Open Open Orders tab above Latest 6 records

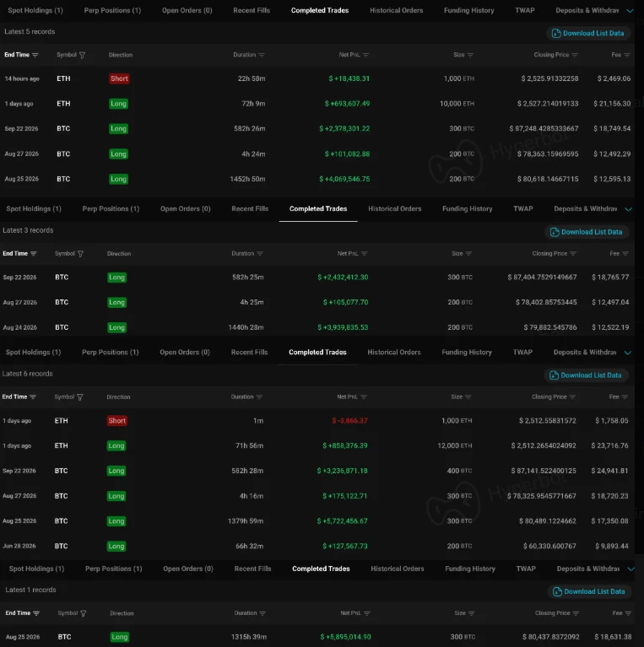click(185, 352)
